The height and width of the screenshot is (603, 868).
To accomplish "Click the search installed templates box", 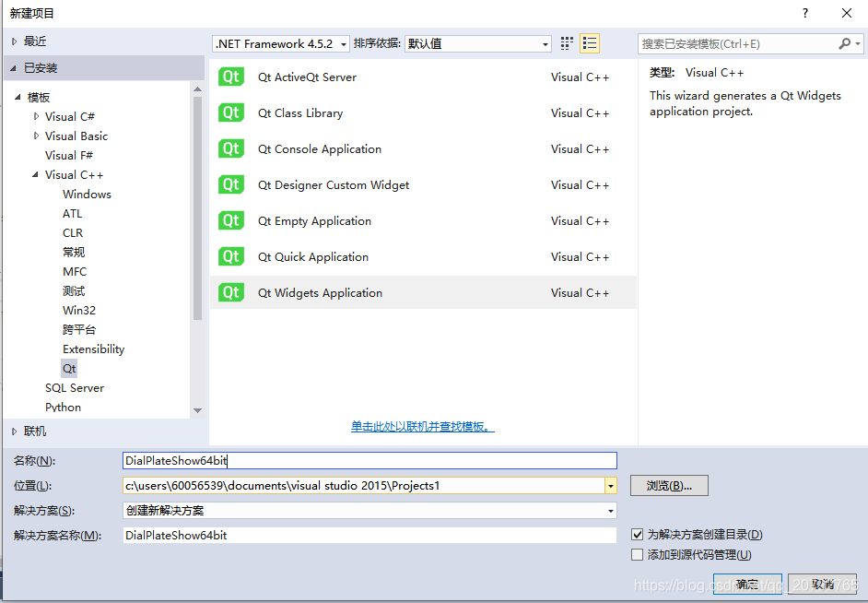I will coord(737,43).
